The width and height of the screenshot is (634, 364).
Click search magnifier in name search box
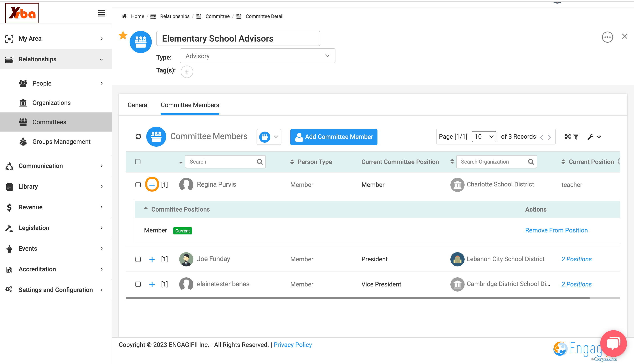[260, 162]
